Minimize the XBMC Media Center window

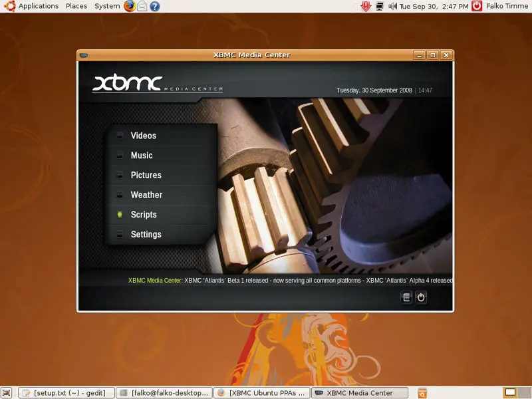pyautogui.click(x=420, y=55)
